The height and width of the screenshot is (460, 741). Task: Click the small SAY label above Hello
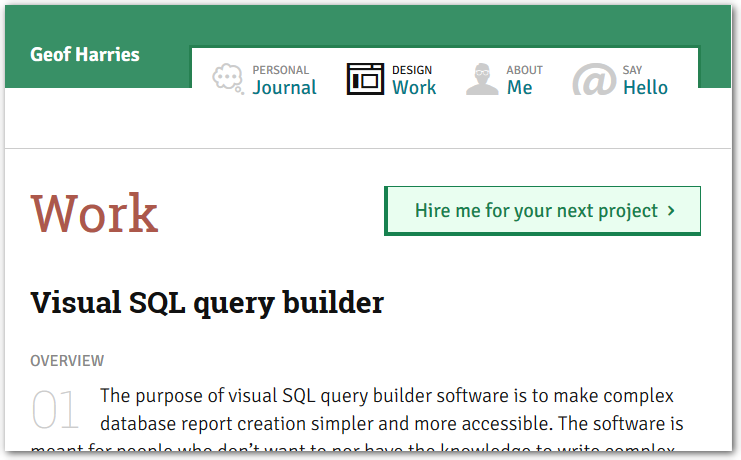632,70
